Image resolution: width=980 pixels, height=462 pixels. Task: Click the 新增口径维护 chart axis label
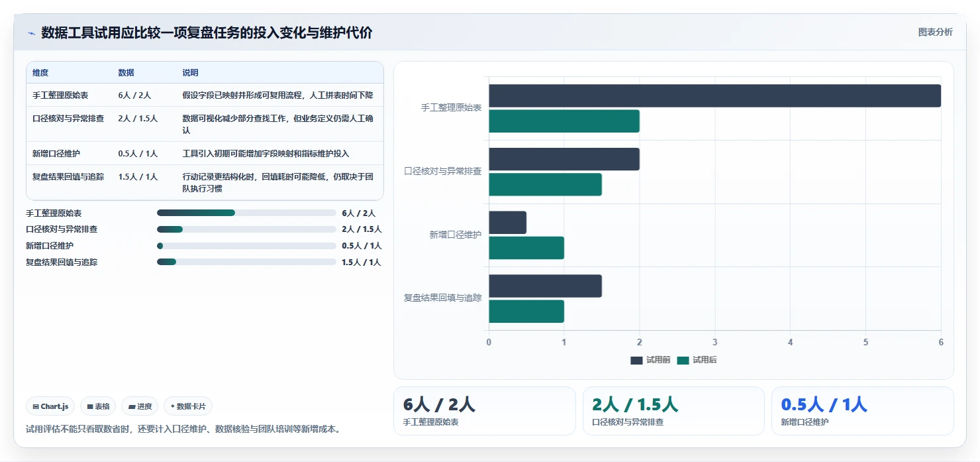[x=455, y=235]
